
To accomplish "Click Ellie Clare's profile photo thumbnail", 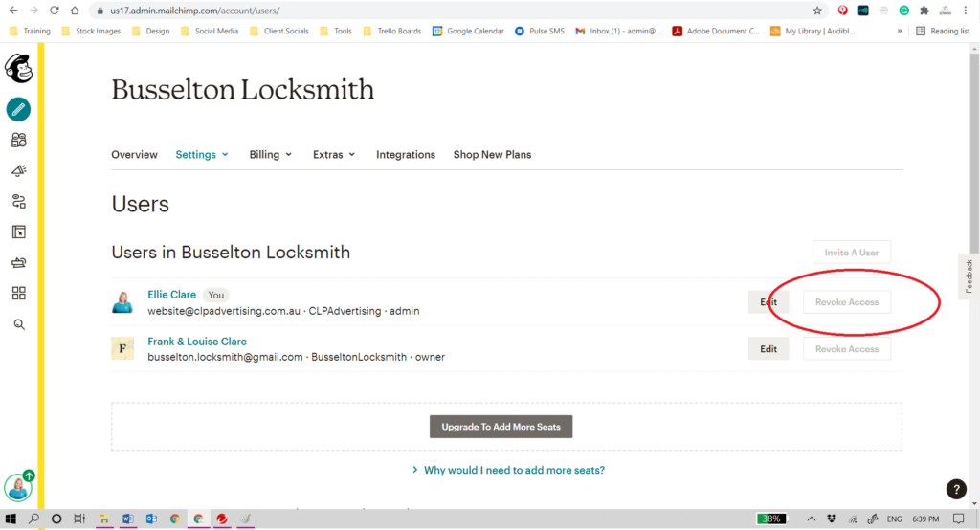I will (122, 302).
